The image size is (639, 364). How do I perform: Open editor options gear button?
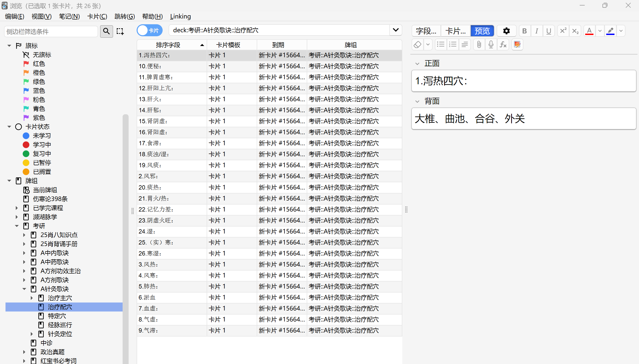pyautogui.click(x=506, y=31)
